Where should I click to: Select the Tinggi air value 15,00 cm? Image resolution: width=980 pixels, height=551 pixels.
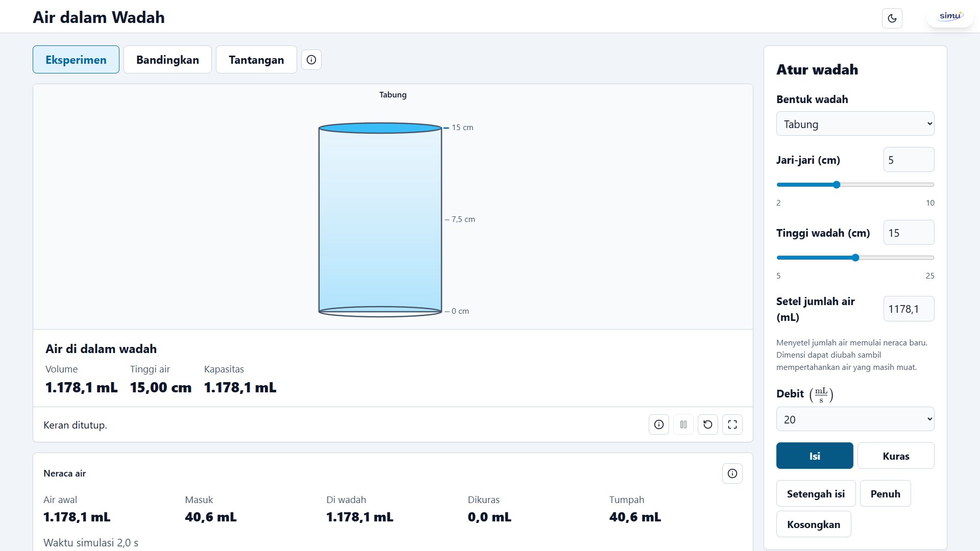[x=161, y=388]
